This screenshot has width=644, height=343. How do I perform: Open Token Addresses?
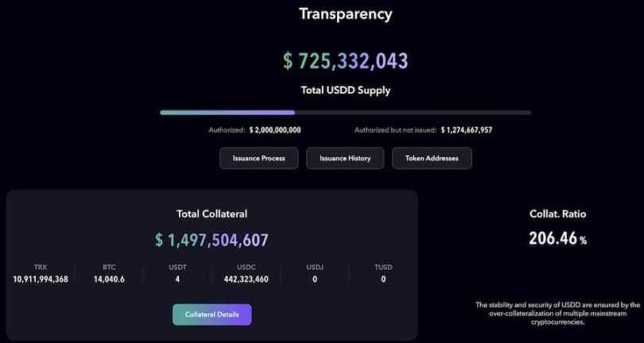click(x=432, y=158)
